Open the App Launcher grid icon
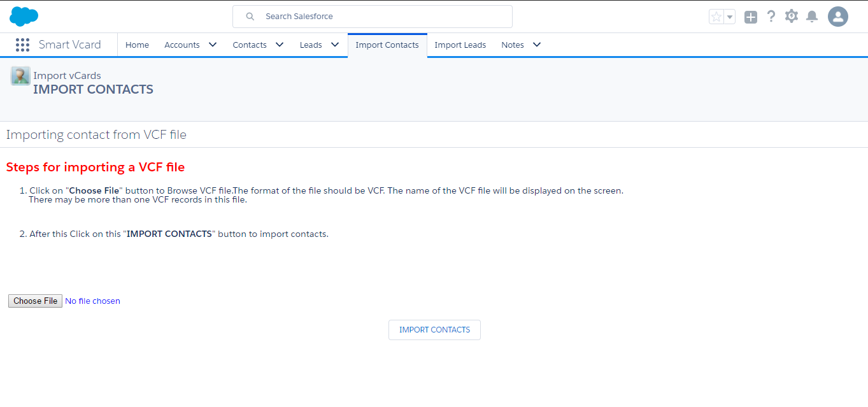 pos(23,45)
